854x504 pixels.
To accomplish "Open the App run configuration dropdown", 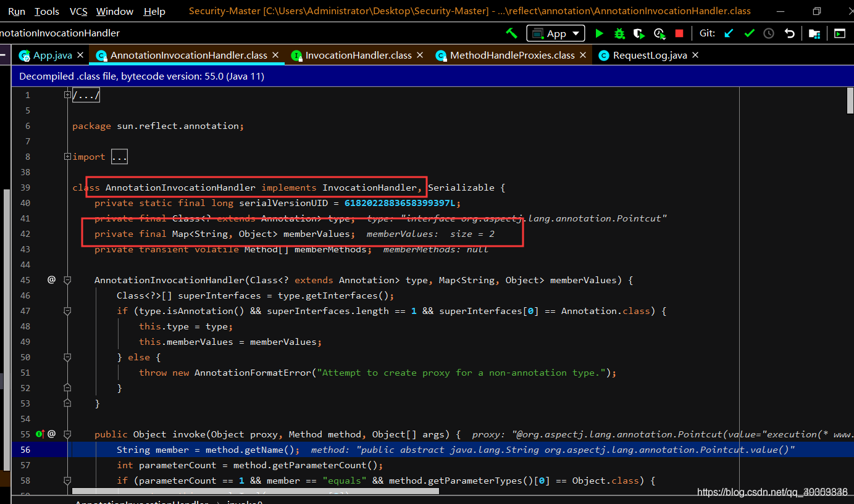I will [555, 33].
